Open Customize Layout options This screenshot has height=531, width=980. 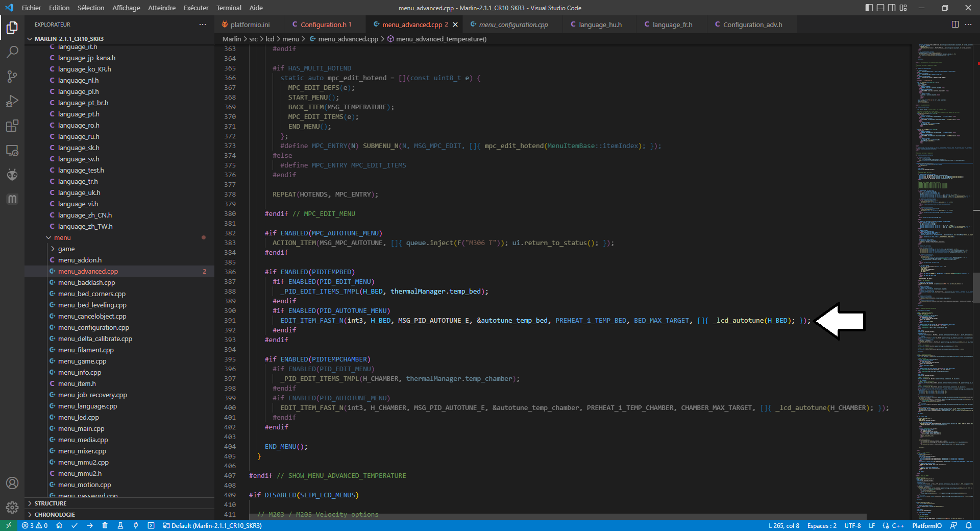click(903, 8)
